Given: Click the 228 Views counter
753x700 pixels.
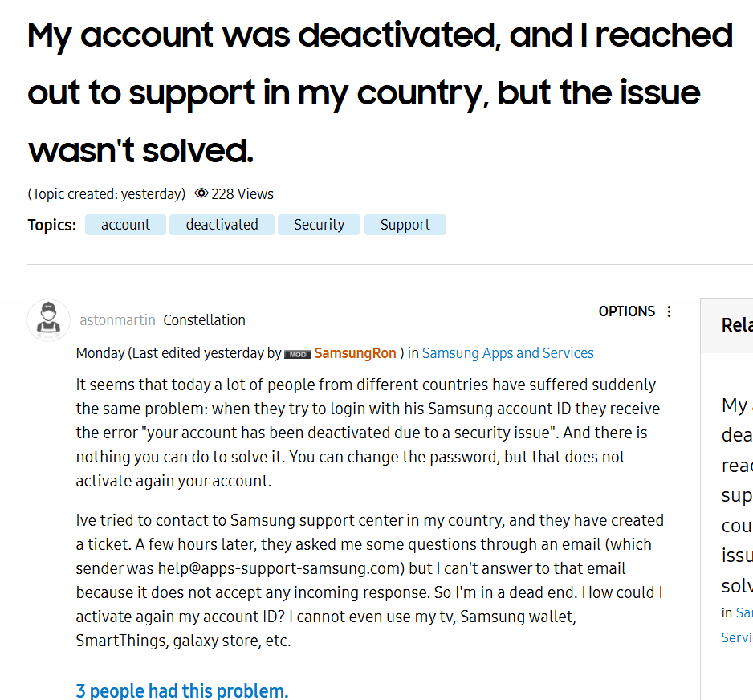Looking at the screenshot, I should point(242,194).
